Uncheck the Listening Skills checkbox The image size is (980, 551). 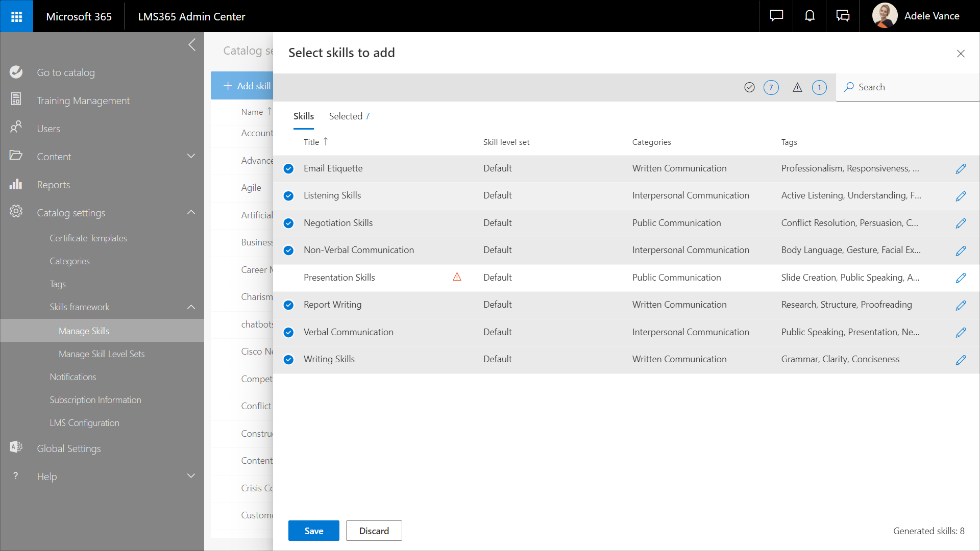[x=288, y=196]
